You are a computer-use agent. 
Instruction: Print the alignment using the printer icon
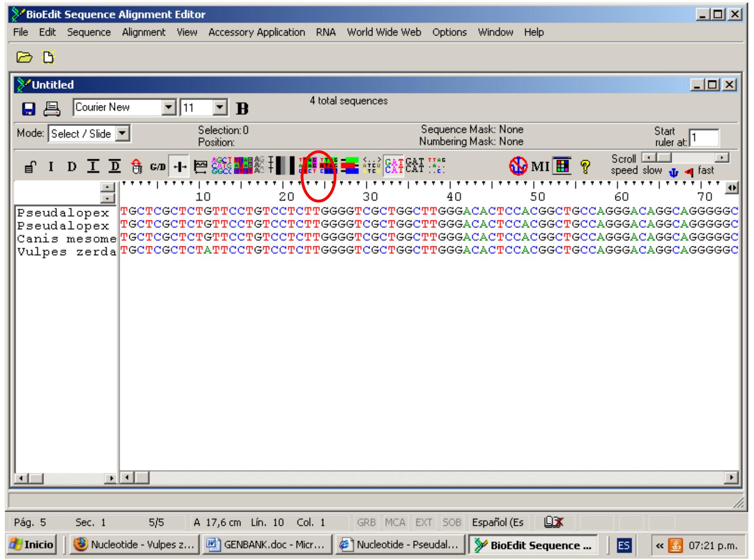pyautogui.click(x=53, y=108)
